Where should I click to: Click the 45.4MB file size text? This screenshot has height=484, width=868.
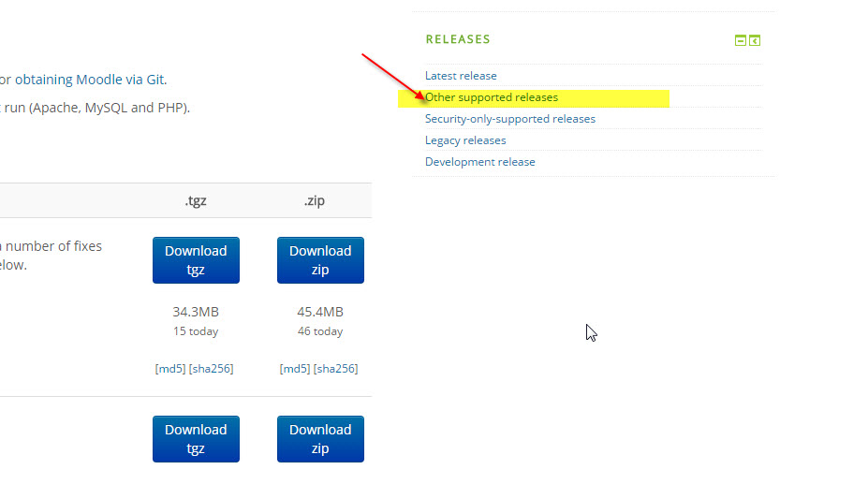[320, 312]
